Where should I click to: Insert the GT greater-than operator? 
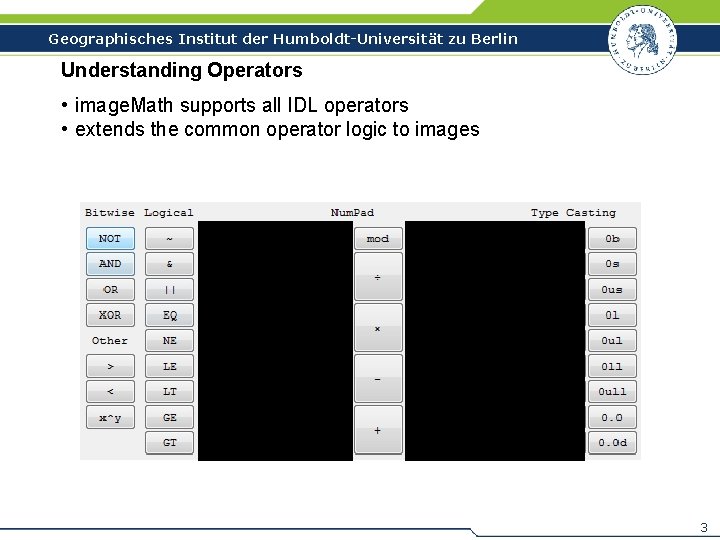point(169,443)
